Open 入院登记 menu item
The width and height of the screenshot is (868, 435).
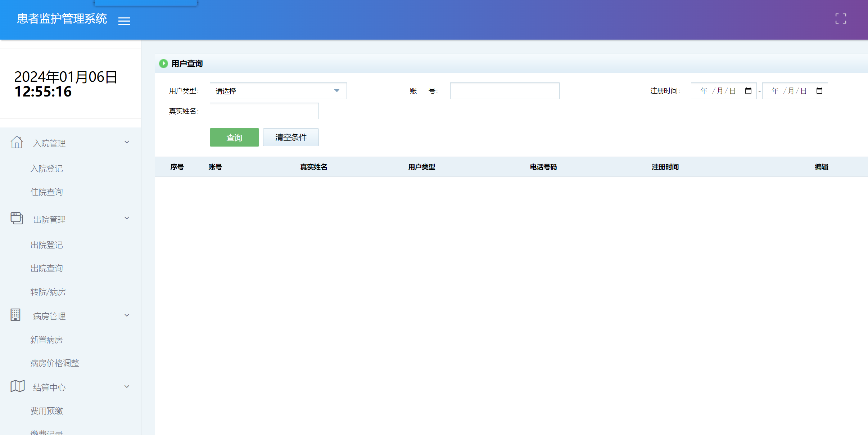coord(47,169)
